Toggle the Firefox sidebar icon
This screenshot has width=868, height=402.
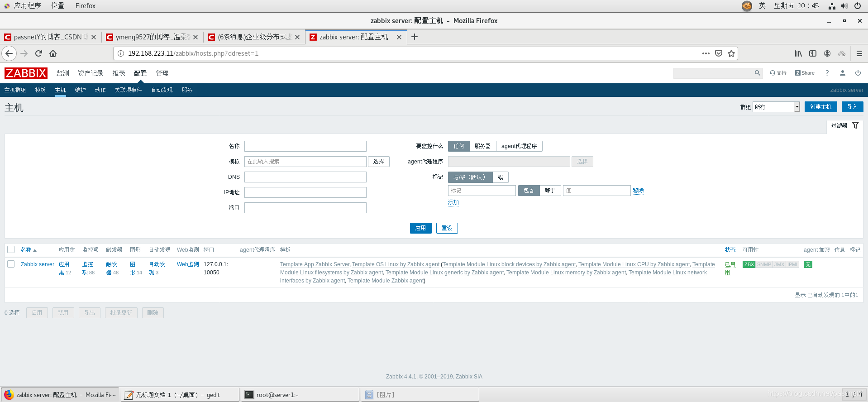[x=813, y=53]
